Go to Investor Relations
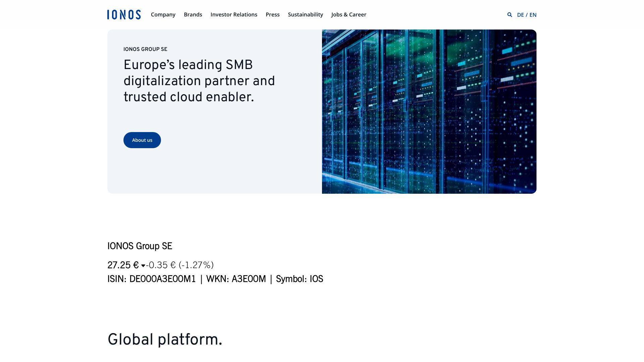The height and width of the screenshot is (362, 644). coord(234,14)
